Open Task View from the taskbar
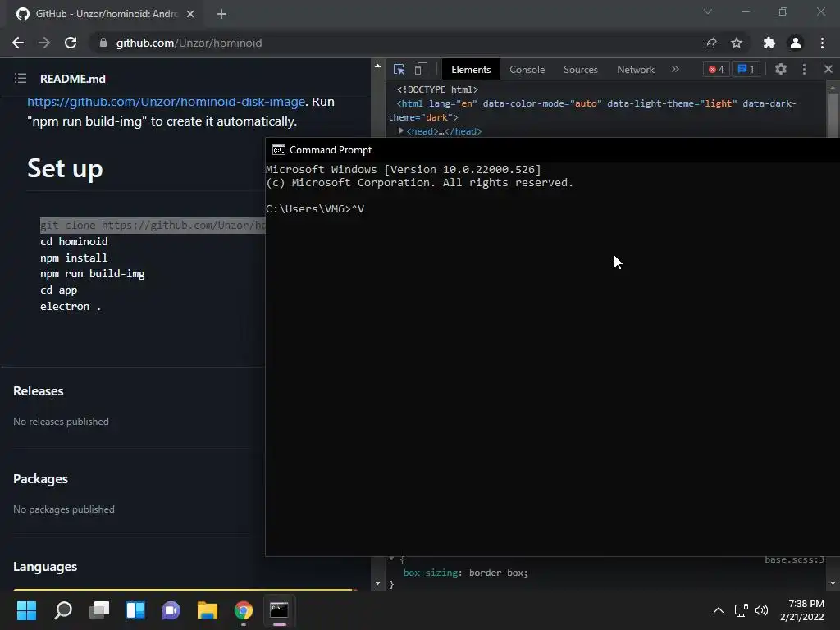 (x=99, y=610)
